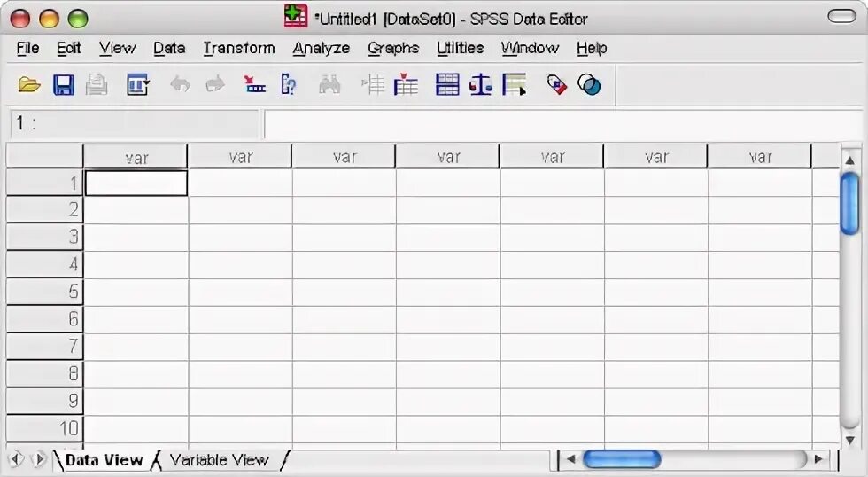Click the SPSS document icon in title bar
This screenshot has width=868, height=477.
296,16
